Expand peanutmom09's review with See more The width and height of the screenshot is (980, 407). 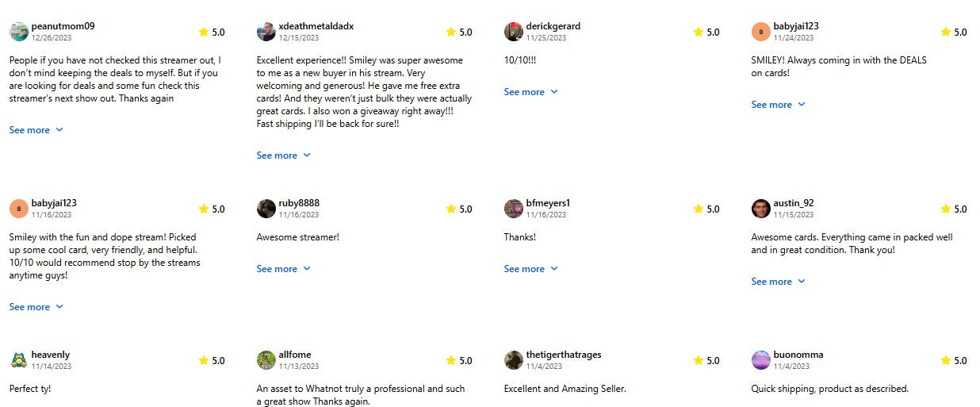(x=36, y=130)
